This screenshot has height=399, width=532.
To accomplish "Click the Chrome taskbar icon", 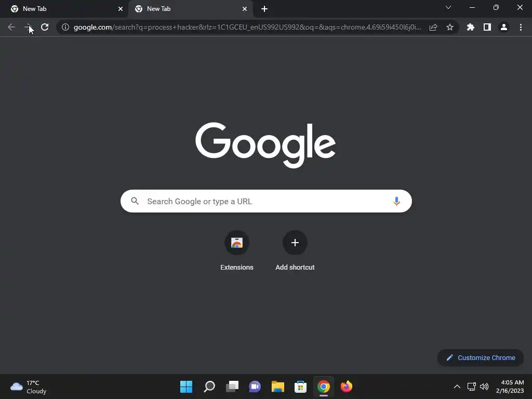I will 323,387.
